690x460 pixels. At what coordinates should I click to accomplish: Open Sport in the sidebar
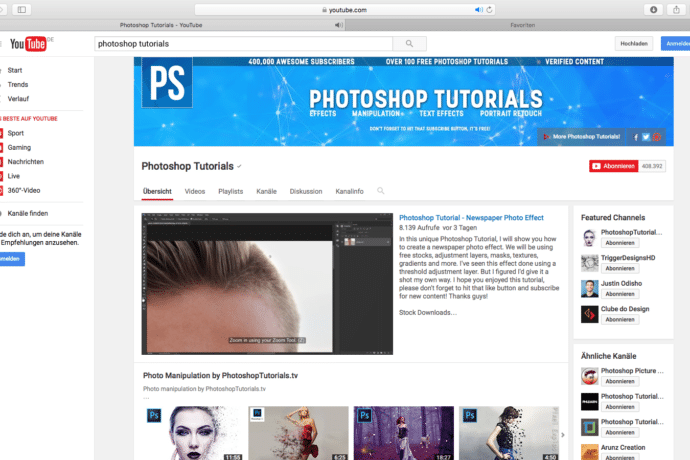pyautogui.click(x=15, y=133)
